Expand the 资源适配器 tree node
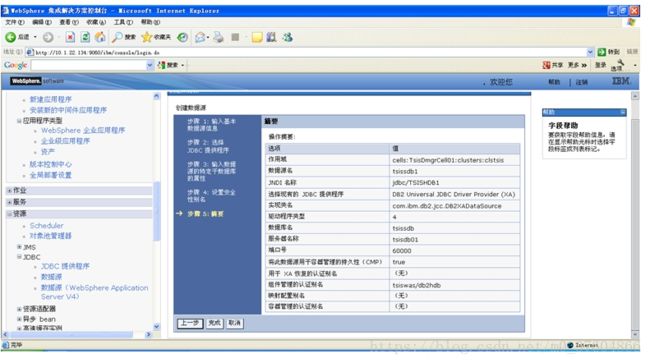Viewport: 650px width, 363px height. tap(19, 309)
